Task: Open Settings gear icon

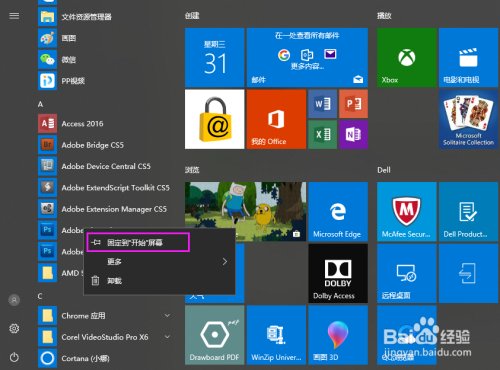Action: pyautogui.click(x=14, y=329)
